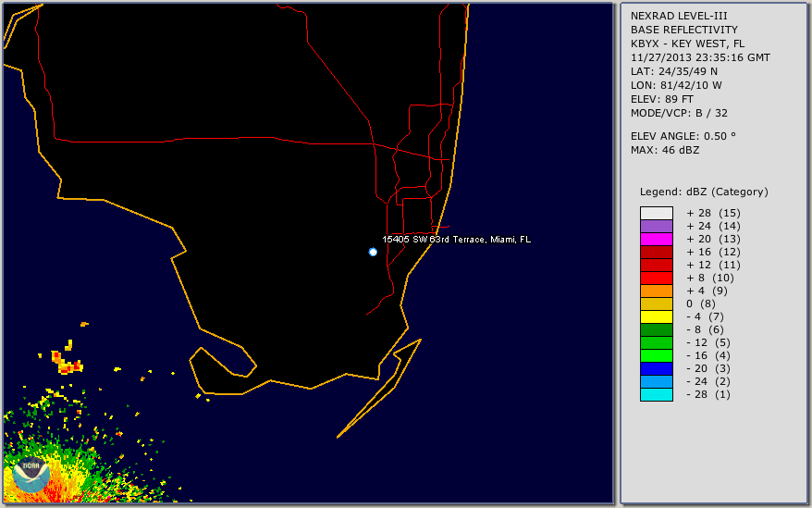
Task: Pick the dark red +16 (12) swatch
Action: coord(656,252)
